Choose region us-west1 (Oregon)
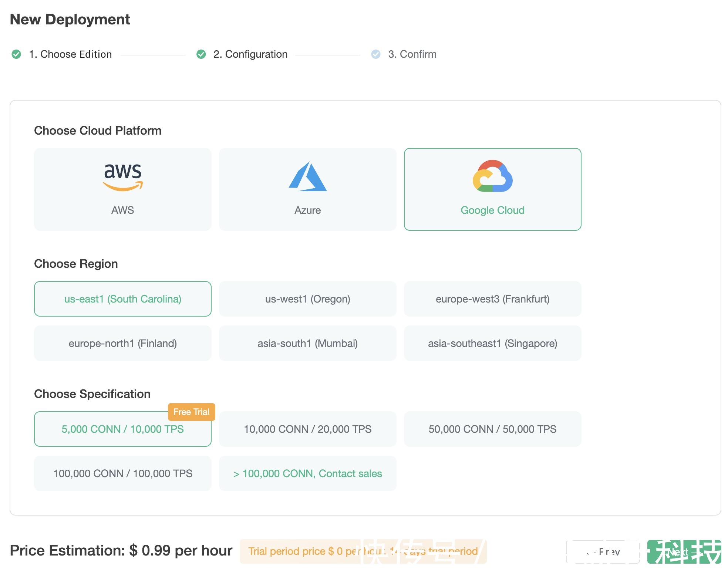This screenshot has width=728, height=574. click(307, 299)
